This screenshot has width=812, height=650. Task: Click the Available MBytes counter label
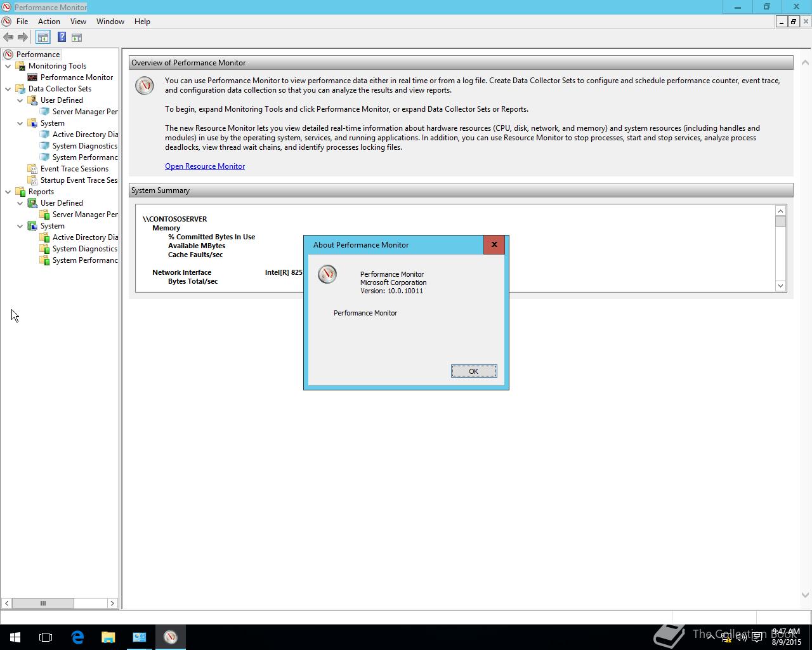pos(197,246)
